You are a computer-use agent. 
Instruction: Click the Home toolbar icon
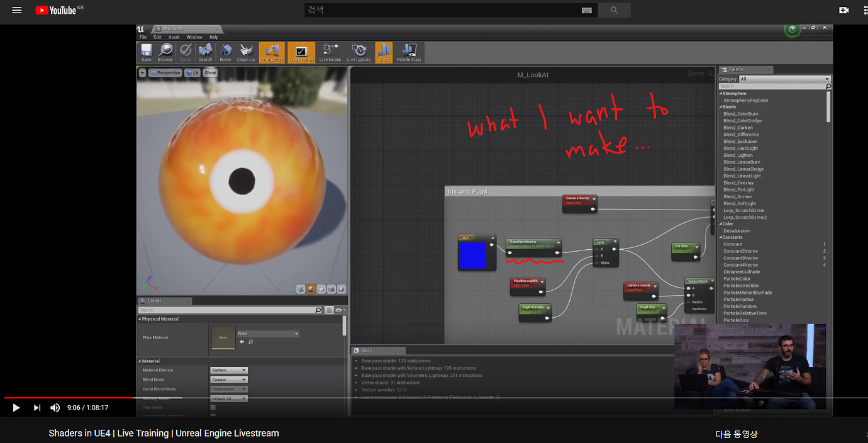pyautogui.click(x=225, y=52)
